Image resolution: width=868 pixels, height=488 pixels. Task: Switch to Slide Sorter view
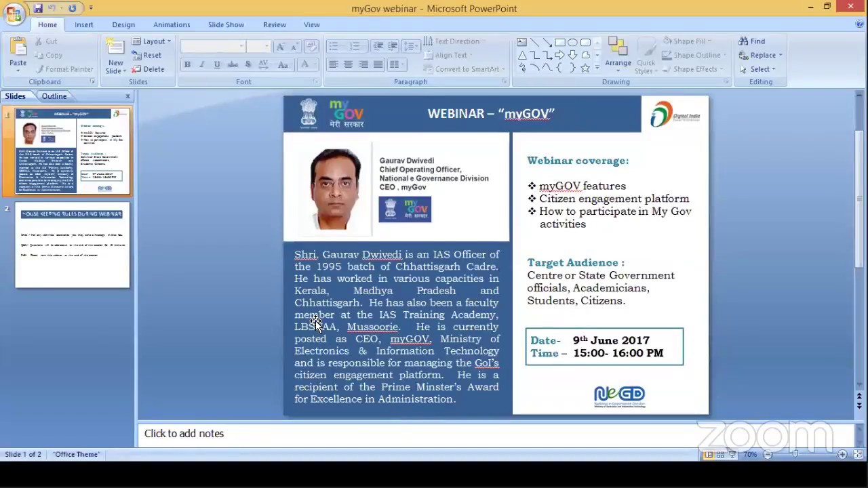click(719, 454)
